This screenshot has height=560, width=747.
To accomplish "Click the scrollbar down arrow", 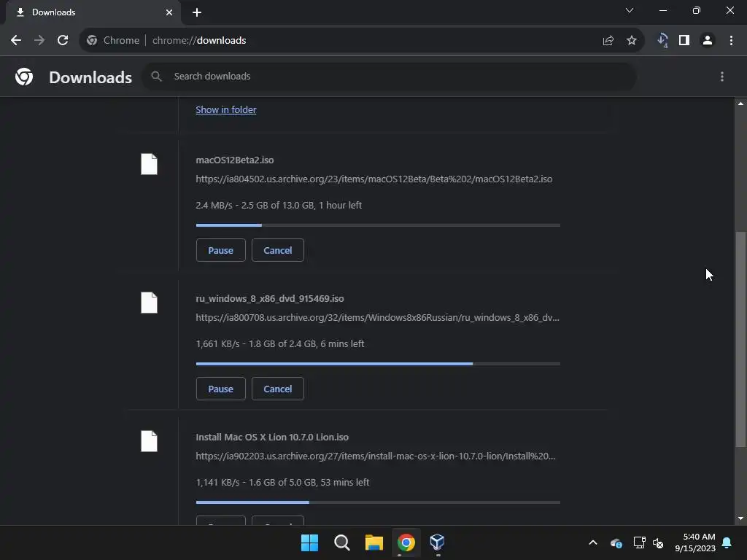I will [x=740, y=518].
